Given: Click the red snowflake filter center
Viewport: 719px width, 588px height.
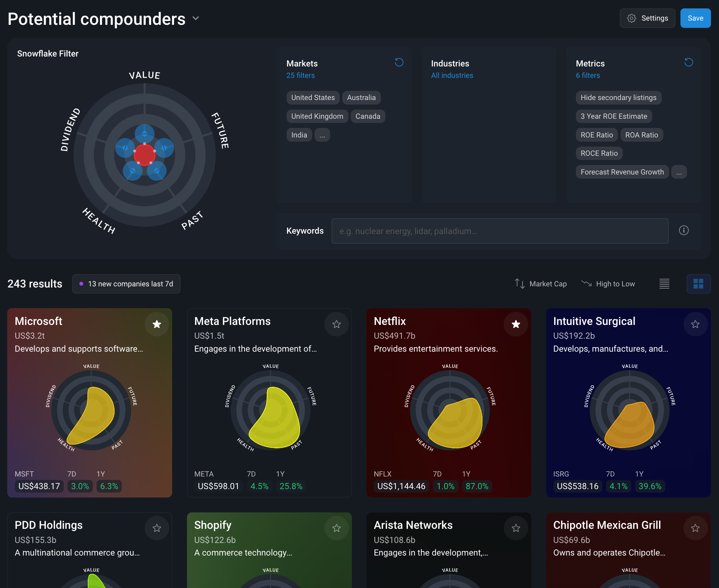Looking at the screenshot, I should pyautogui.click(x=145, y=155).
